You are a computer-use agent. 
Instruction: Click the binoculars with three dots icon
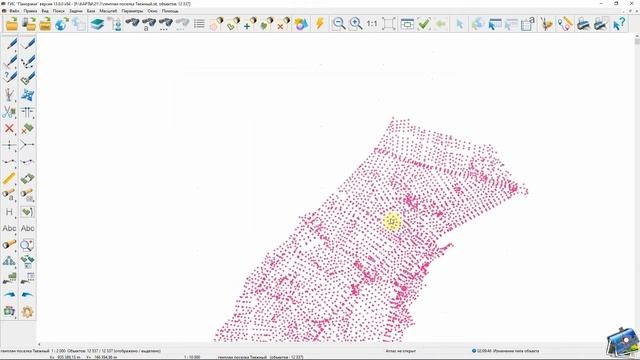166,24
